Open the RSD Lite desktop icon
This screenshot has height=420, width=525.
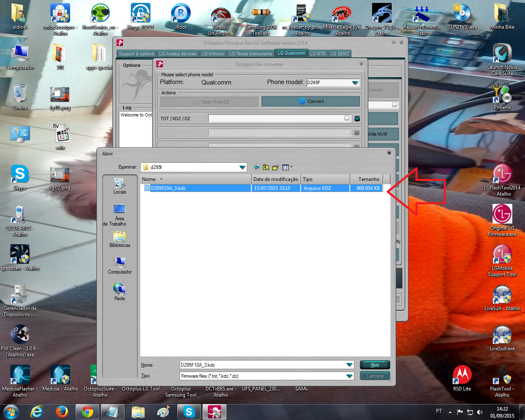click(x=462, y=378)
